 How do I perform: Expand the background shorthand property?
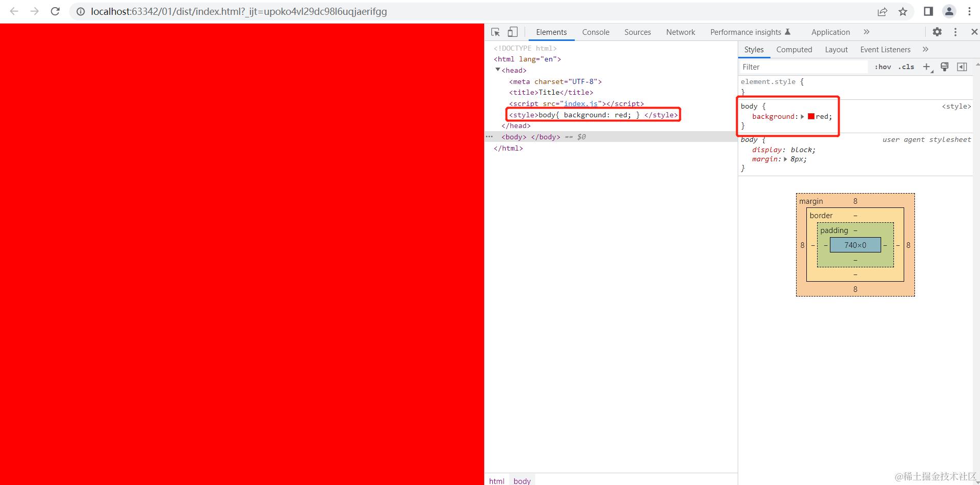pyautogui.click(x=802, y=116)
